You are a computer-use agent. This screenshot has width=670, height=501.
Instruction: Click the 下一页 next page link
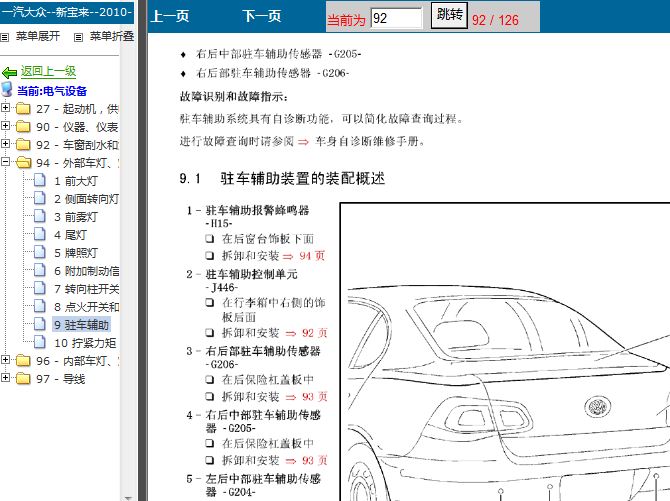click(x=262, y=16)
